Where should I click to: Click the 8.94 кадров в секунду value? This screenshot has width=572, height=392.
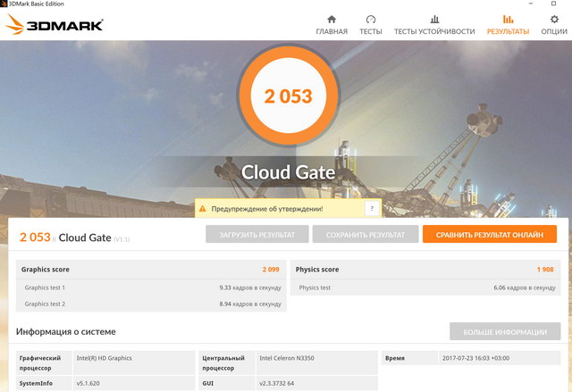click(250, 304)
